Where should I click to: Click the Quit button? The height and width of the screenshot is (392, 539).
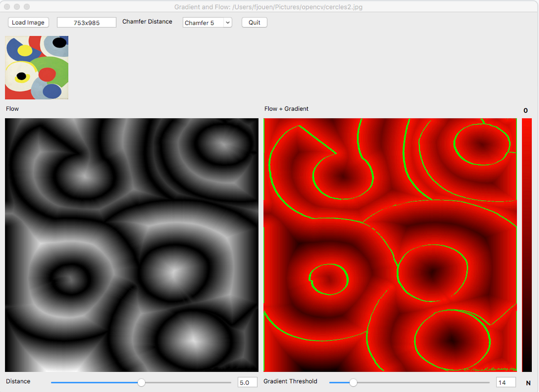(254, 22)
